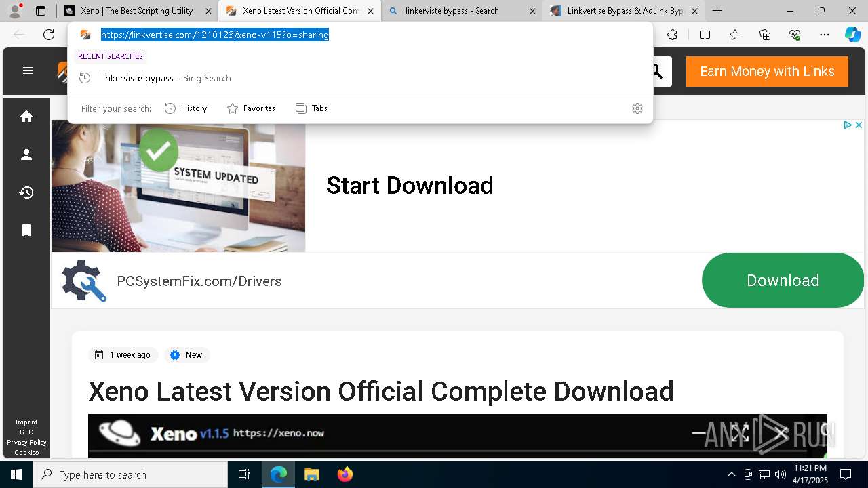Switch to Linkvertise Bypass & AdLink tab

(x=624, y=11)
